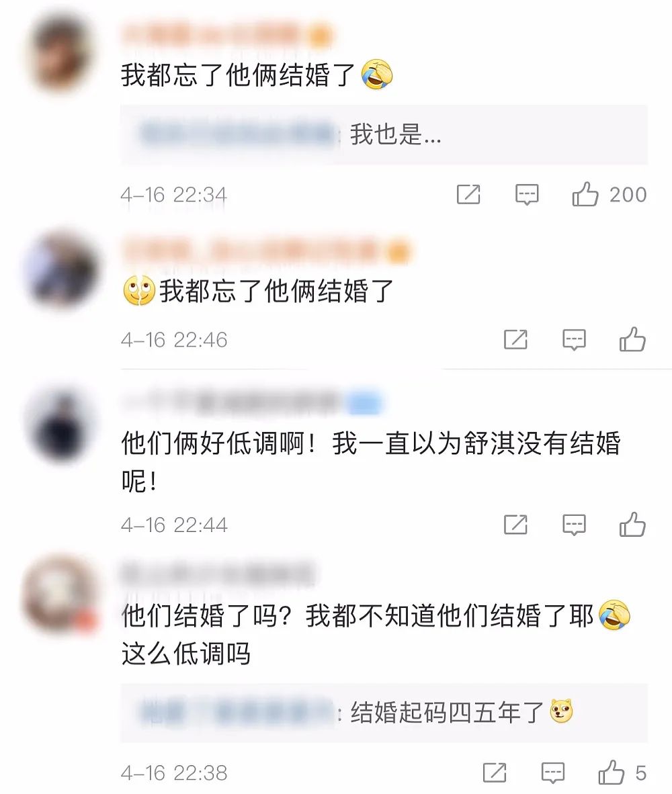Open the sub-reply 结婚起码四五年了
672x794 pixels.
tap(384, 713)
